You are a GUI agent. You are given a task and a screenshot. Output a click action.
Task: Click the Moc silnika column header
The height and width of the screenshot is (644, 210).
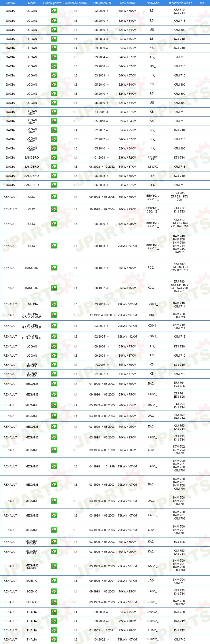128,3
